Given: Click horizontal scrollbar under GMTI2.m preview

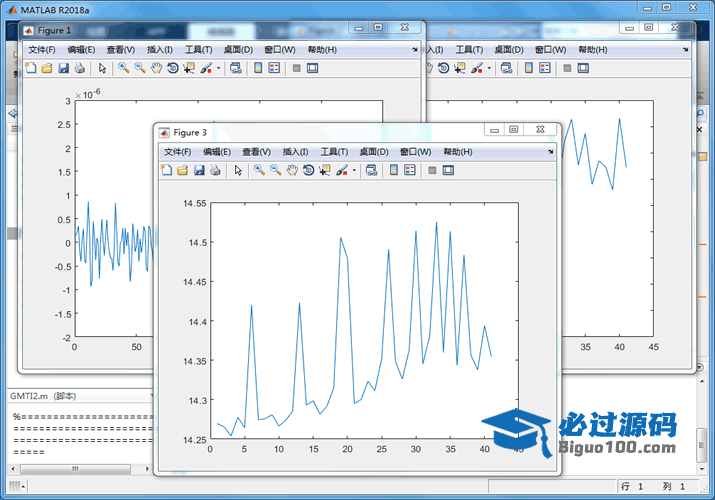Looking at the screenshot, I should [75, 468].
